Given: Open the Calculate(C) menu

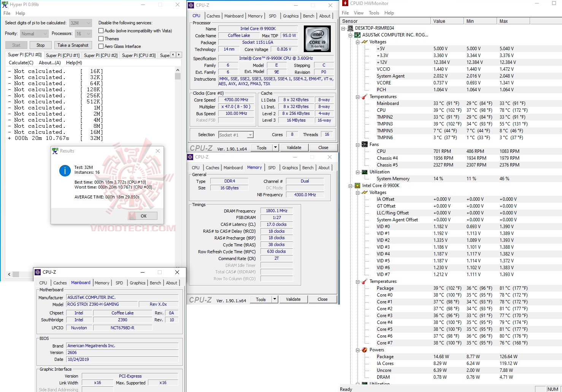Looking at the screenshot, I should pos(21,63).
